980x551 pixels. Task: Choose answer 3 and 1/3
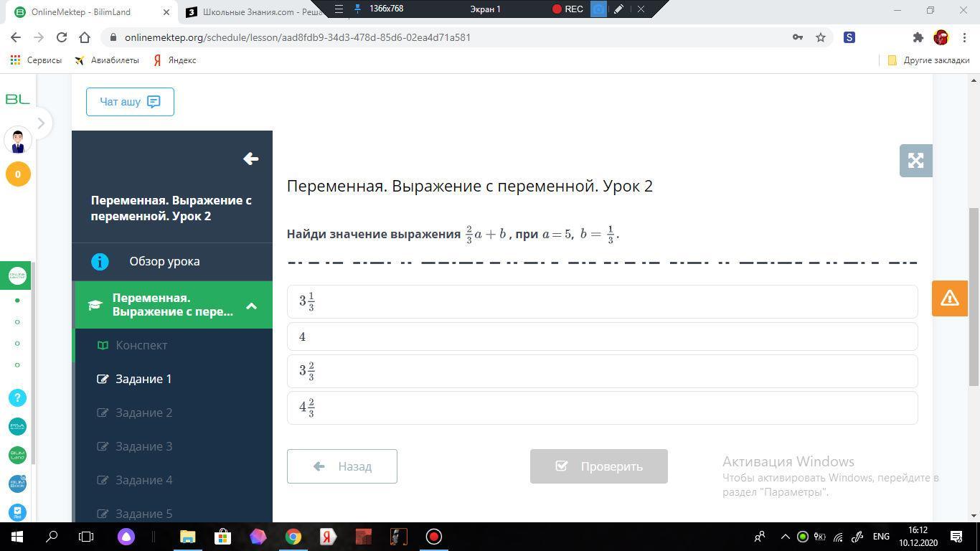pos(602,301)
